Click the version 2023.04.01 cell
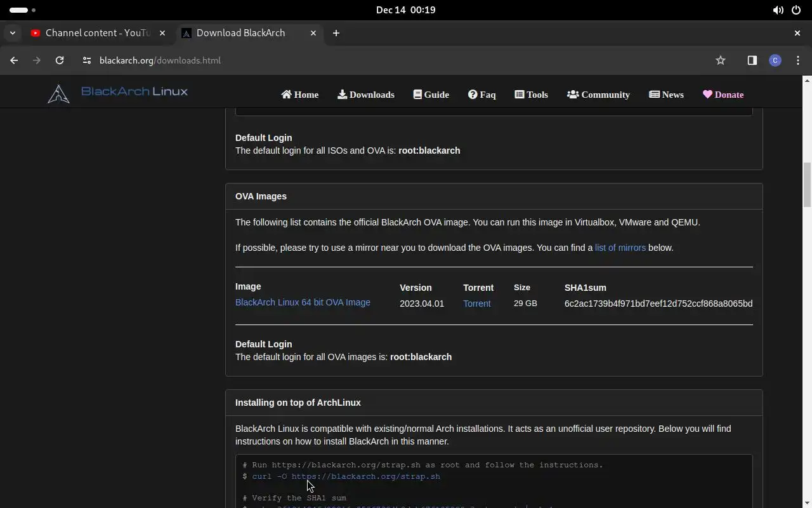Image resolution: width=812 pixels, height=508 pixels. 422,304
